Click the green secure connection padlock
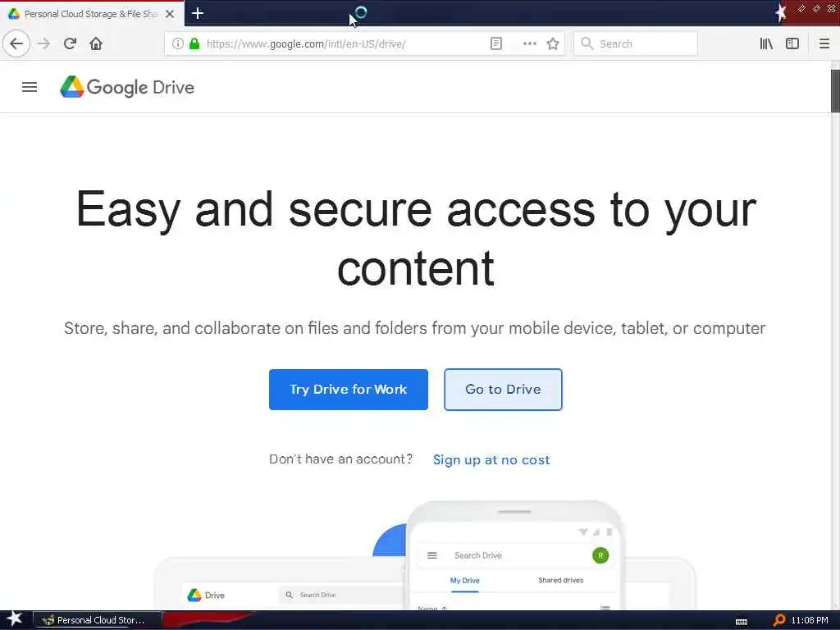The image size is (840, 630). 194,43
